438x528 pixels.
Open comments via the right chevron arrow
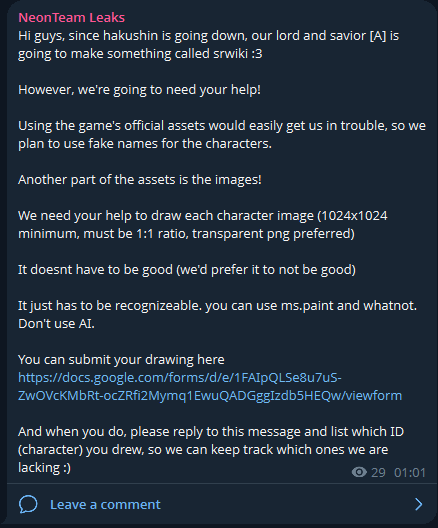(418, 504)
